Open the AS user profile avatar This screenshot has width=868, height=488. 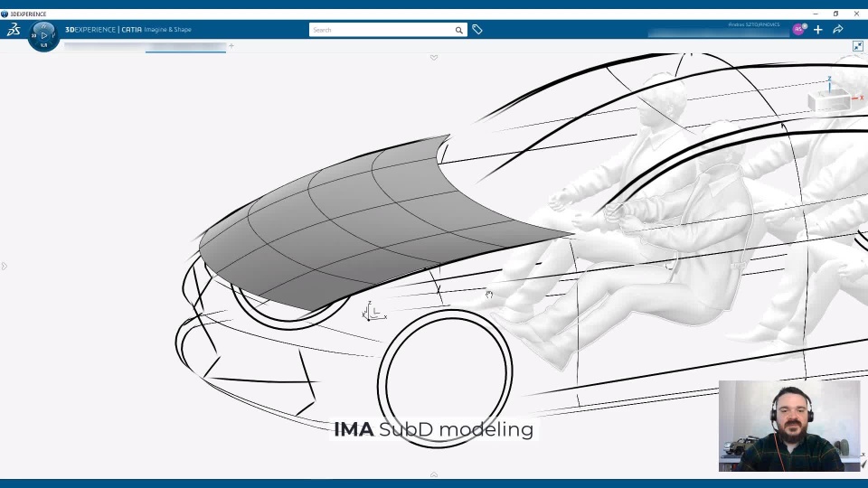797,29
